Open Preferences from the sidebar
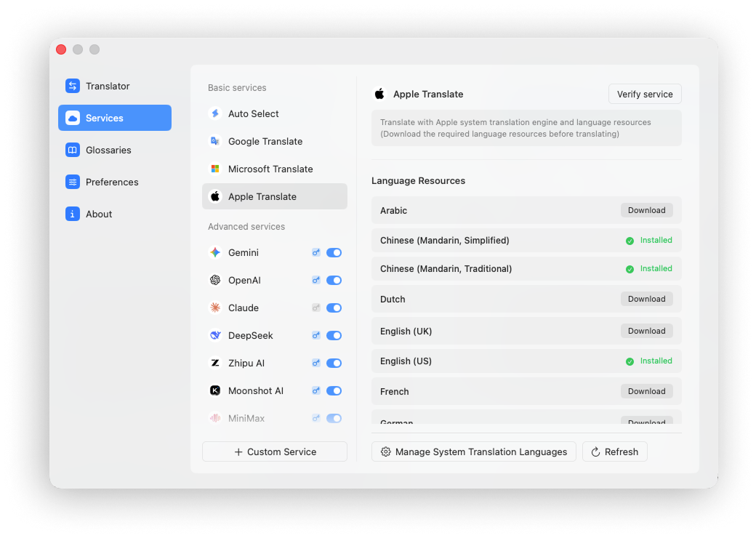This screenshot has height=538, width=756. 115,182
